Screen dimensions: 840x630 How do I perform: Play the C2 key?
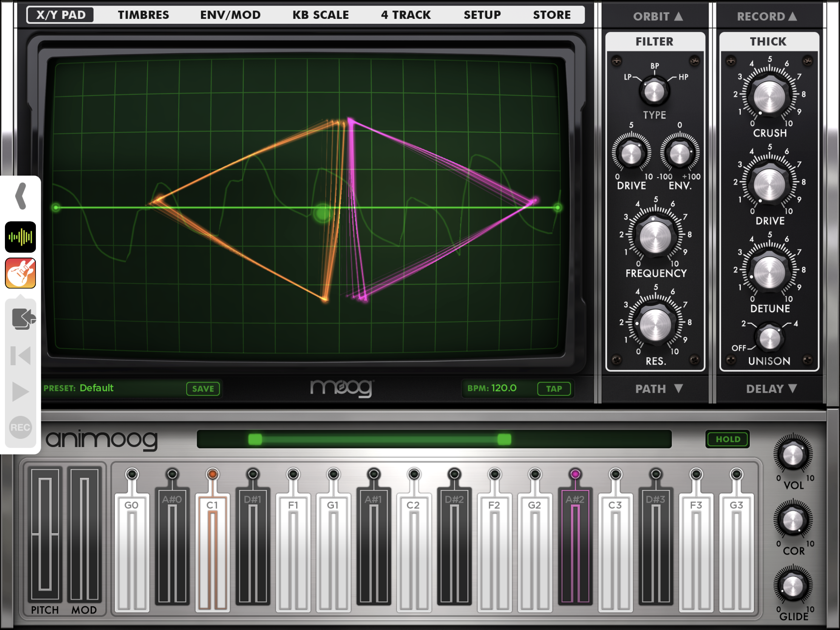point(414,553)
